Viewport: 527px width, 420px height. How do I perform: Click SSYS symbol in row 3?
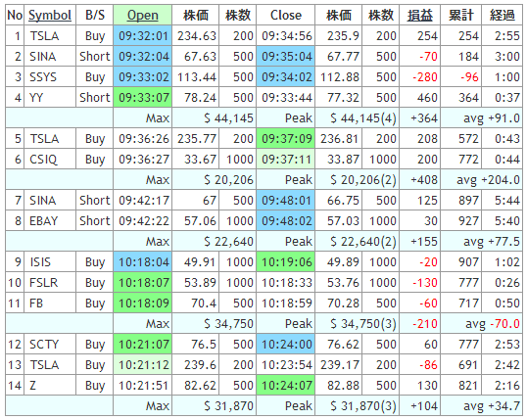click(43, 77)
